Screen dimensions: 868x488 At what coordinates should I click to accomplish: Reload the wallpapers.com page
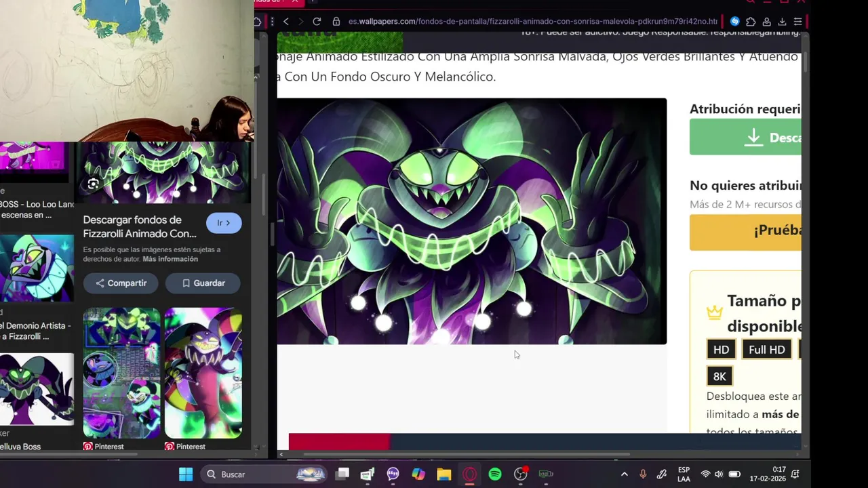[317, 22]
